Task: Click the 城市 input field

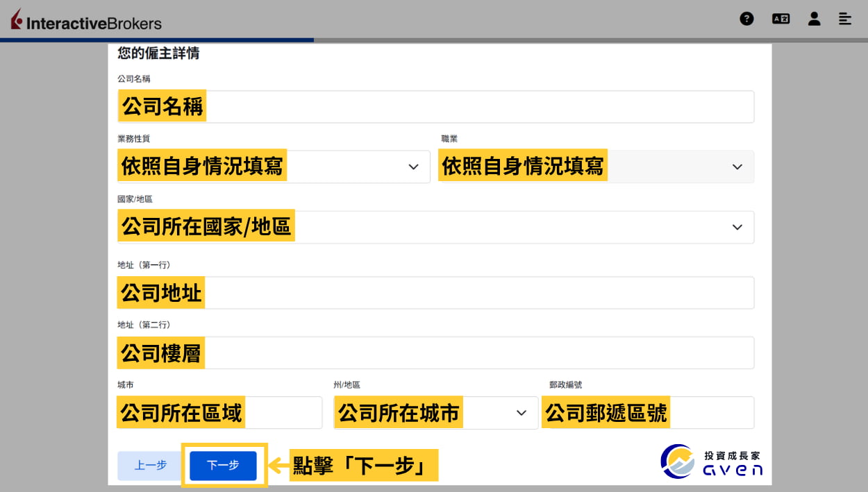Action: tap(219, 413)
